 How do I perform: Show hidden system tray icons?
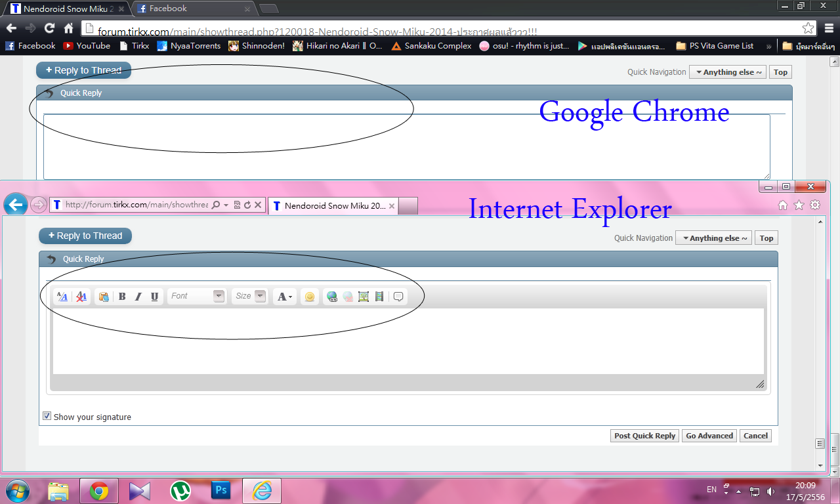738,491
